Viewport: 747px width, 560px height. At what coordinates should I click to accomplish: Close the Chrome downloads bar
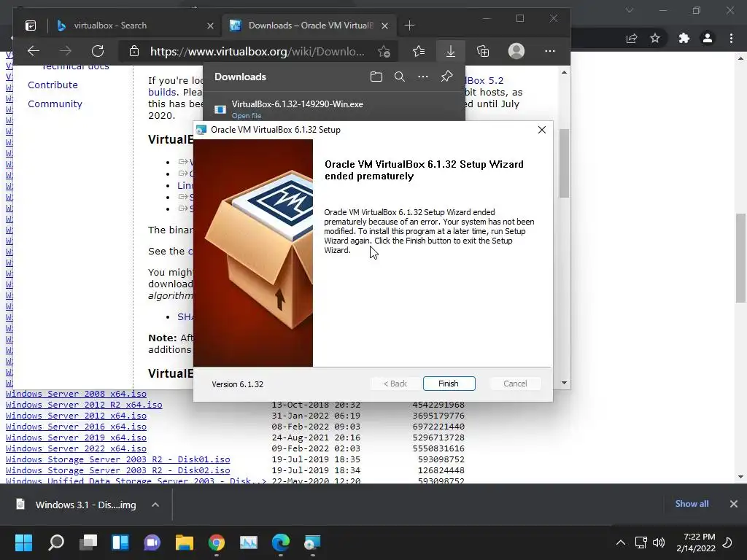pyautogui.click(x=734, y=504)
